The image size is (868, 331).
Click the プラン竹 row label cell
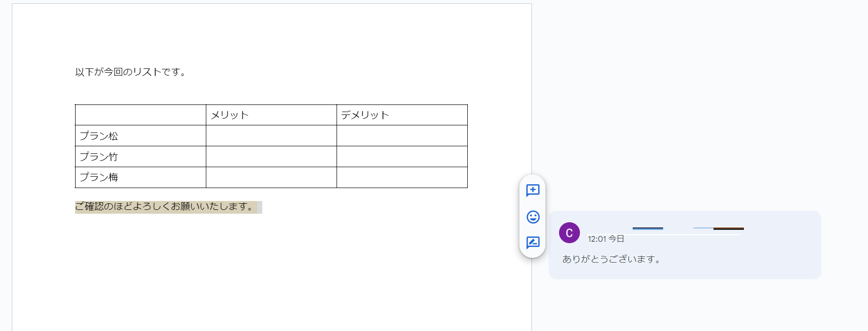tap(140, 157)
